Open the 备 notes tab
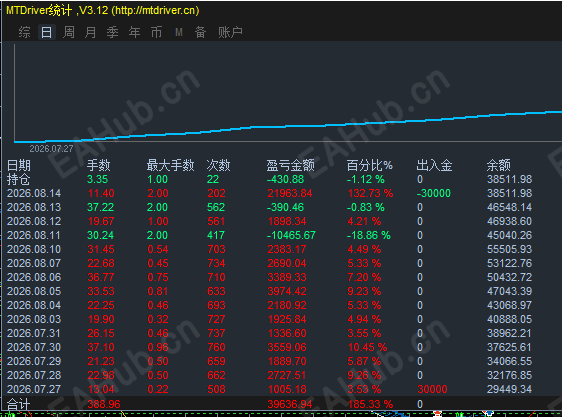 tap(200, 32)
